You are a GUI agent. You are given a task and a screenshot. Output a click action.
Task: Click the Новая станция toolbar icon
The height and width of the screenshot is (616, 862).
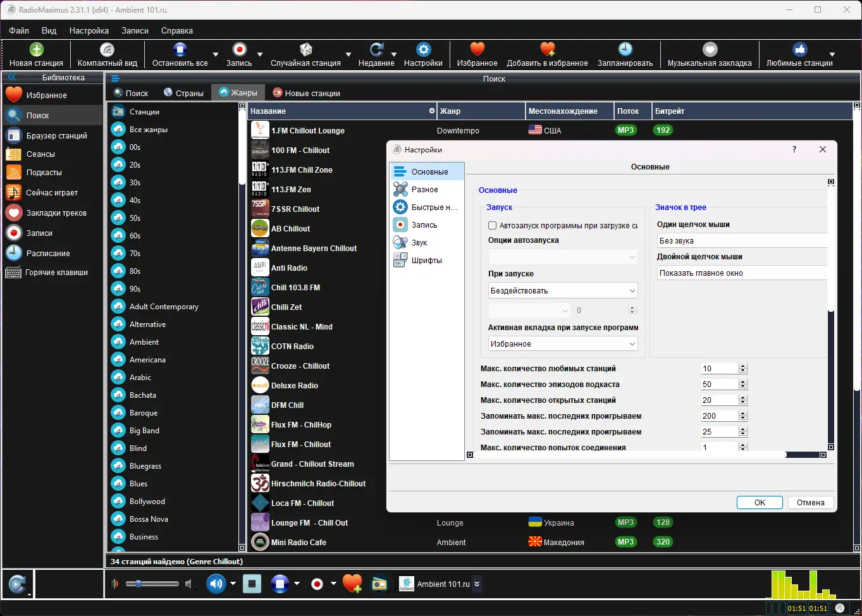36,49
